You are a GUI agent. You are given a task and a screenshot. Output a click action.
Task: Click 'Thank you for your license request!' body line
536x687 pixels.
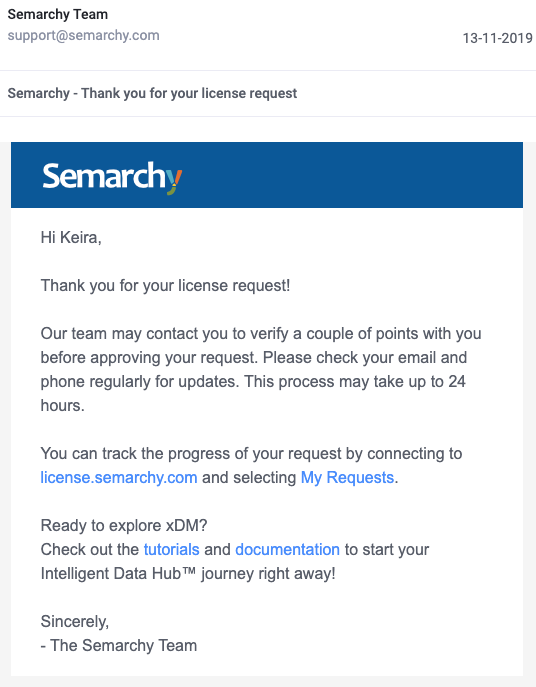(165, 286)
